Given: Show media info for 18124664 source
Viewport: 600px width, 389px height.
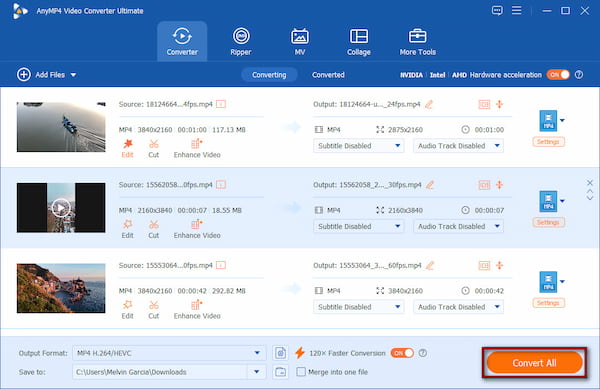Looking at the screenshot, I should [x=221, y=104].
